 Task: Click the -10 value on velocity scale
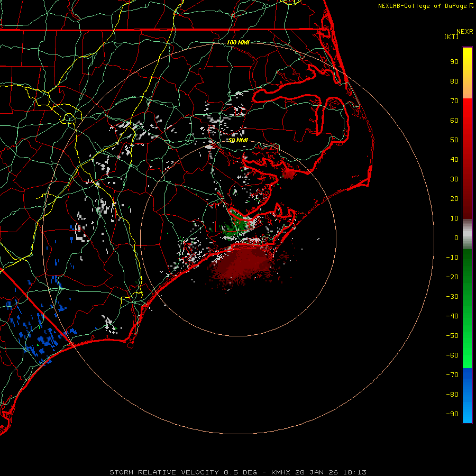coord(452,258)
